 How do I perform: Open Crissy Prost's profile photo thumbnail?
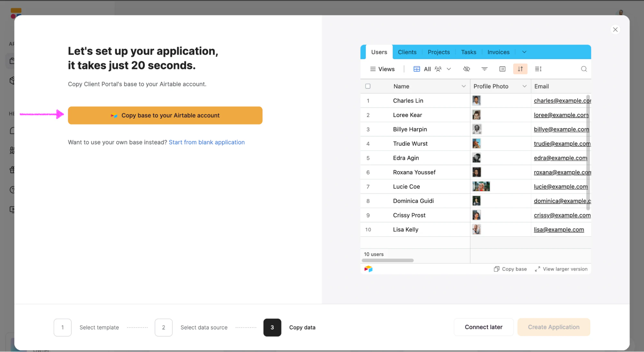point(476,215)
